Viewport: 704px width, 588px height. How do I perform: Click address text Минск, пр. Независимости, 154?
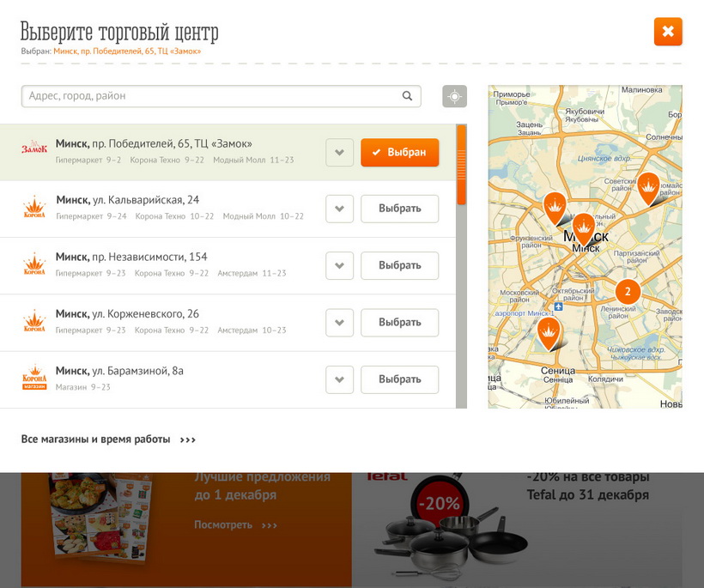131,257
